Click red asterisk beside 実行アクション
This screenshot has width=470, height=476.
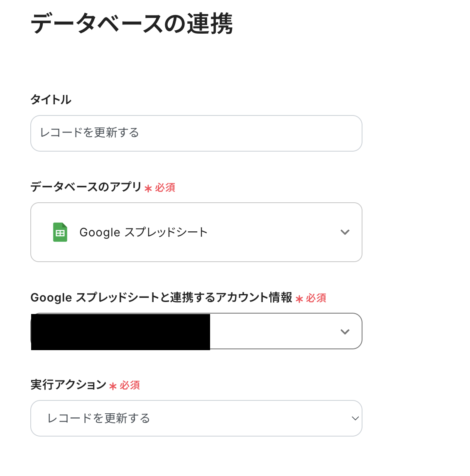[x=113, y=386]
